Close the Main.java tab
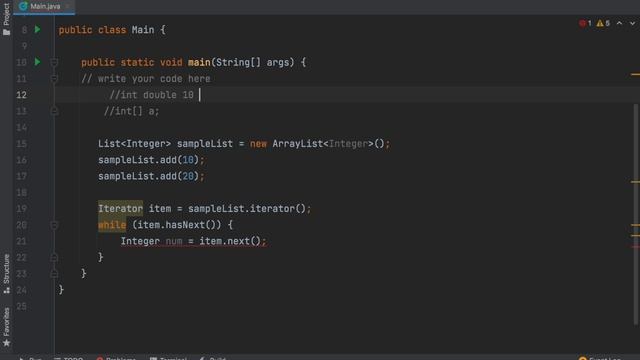 pyautogui.click(x=67, y=6)
